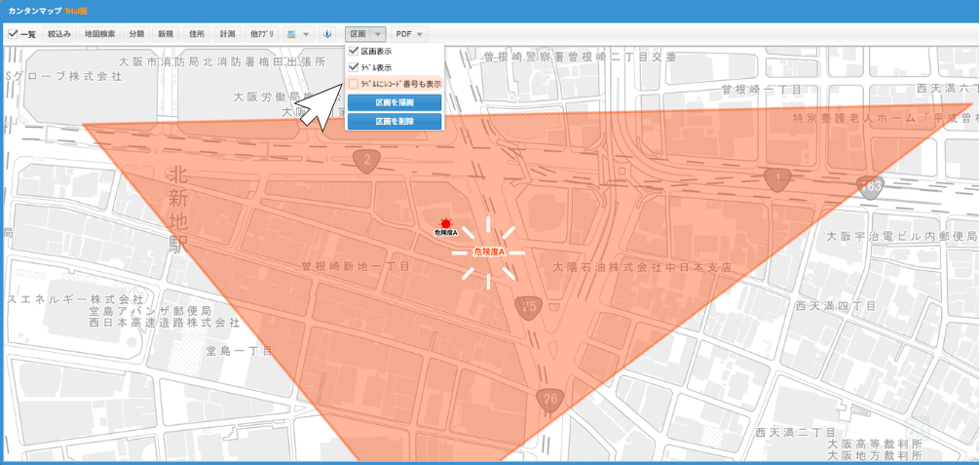Enable ラベルにレコード番号も表示 checkbox

353,83
